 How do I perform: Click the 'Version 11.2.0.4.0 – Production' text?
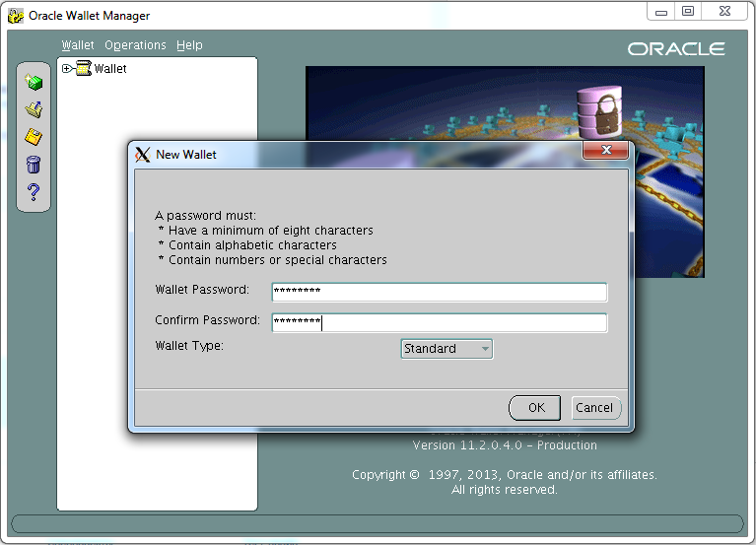tap(505, 445)
